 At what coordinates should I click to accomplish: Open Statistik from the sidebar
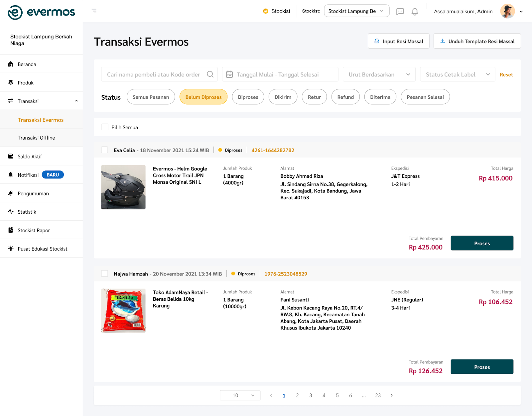click(x=11, y=211)
